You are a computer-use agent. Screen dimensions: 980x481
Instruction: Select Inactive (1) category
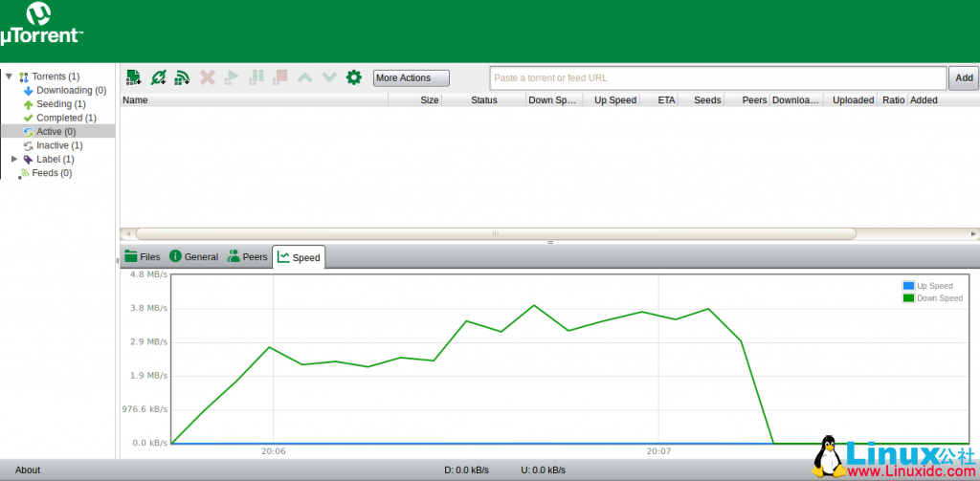coord(59,145)
